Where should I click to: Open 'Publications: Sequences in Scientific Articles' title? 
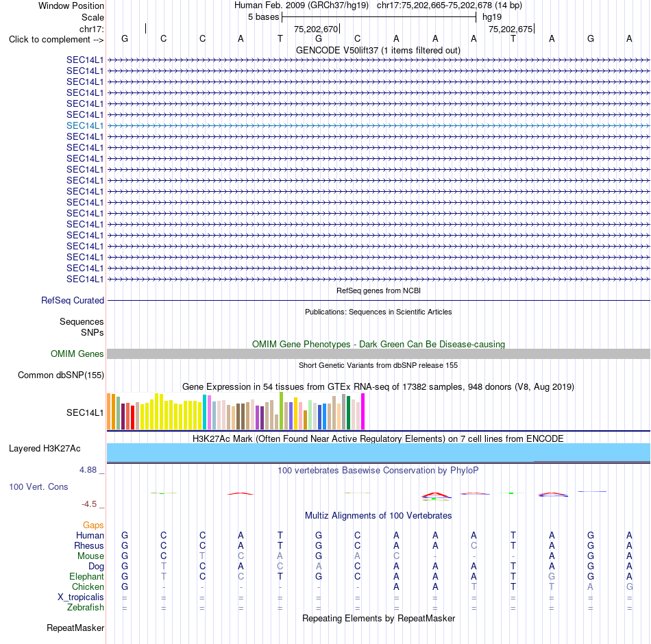click(378, 312)
